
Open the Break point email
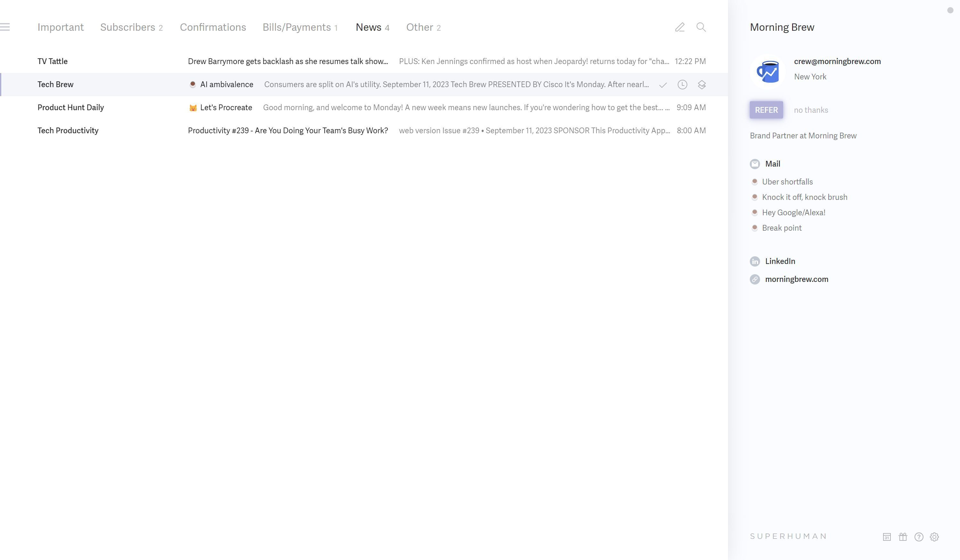[x=782, y=228]
